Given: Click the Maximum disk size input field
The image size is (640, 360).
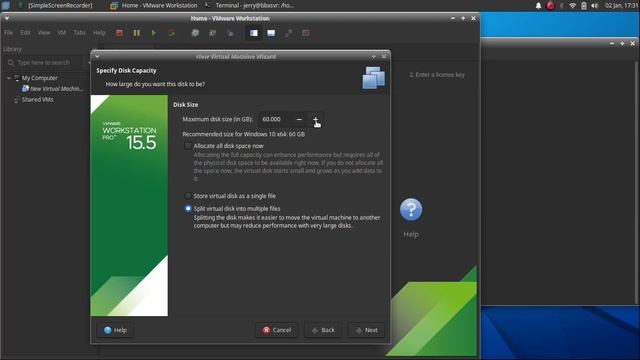Looking at the screenshot, I should tap(276, 119).
